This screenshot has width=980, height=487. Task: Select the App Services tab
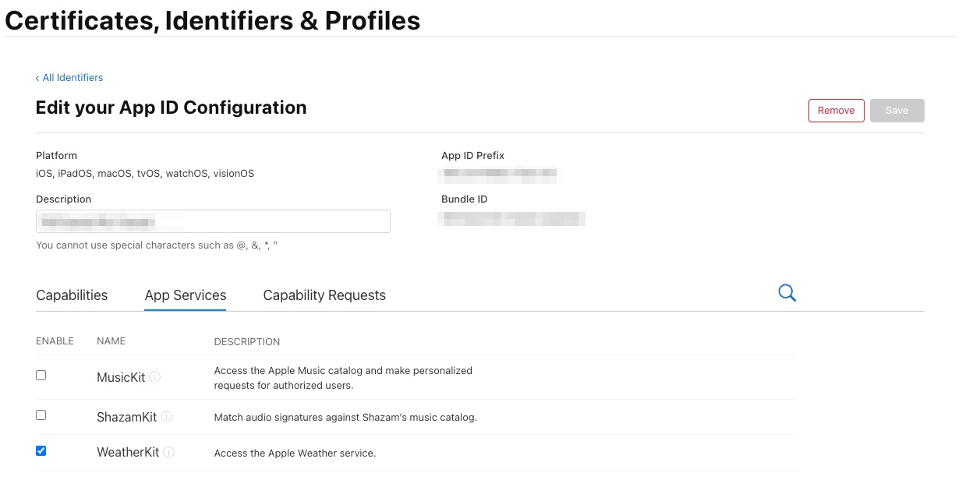click(x=185, y=295)
